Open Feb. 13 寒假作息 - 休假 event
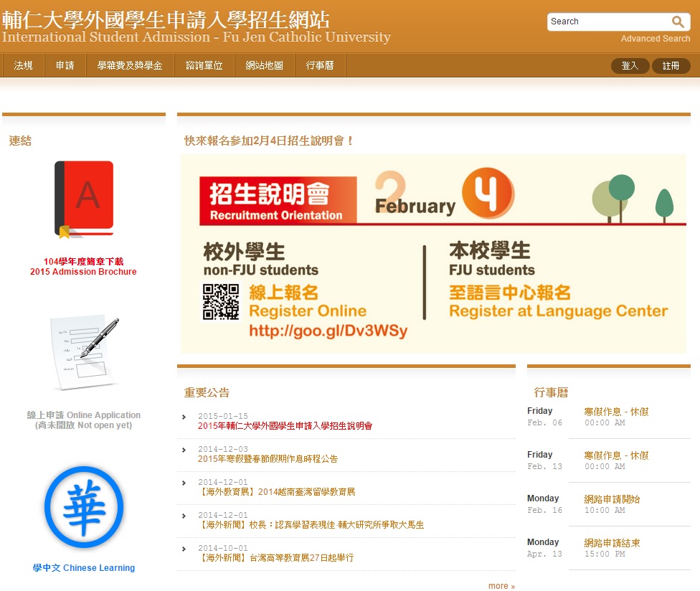This screenshot has width=700, height=591. (x=616, y=455)
